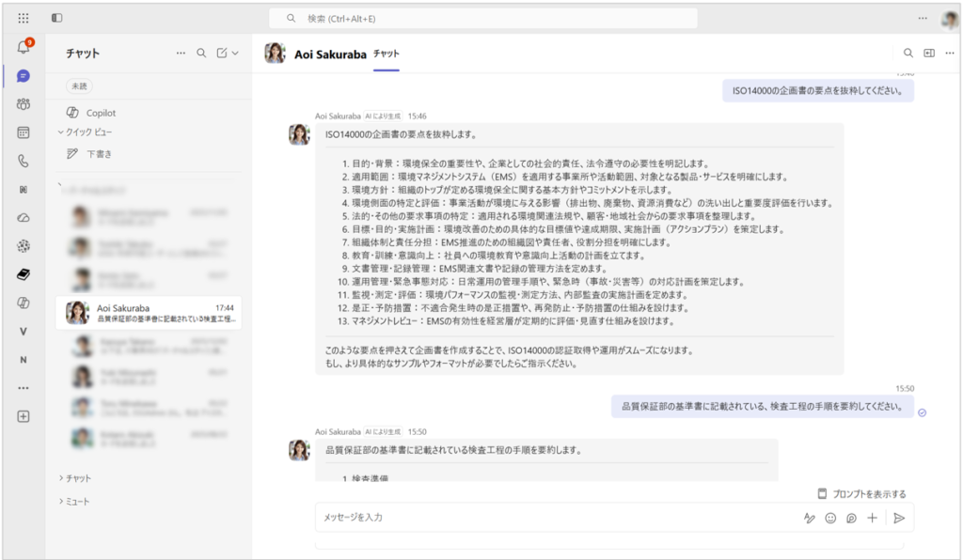
Task: Open the Calendar icon in left rail
Action: coord(24,132)
